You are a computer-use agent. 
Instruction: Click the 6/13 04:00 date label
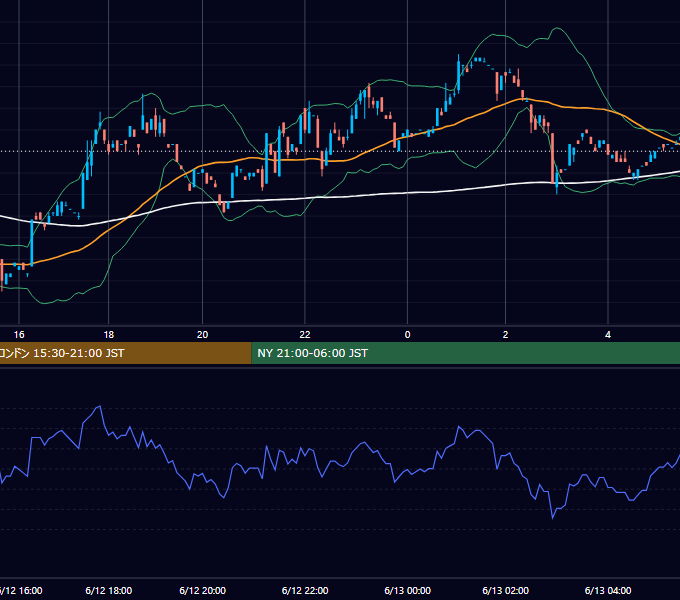(608, 590)
